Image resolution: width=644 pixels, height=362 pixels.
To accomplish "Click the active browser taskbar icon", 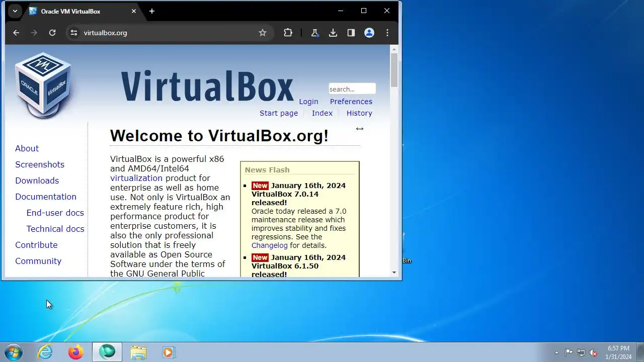I will click(107, 352).
